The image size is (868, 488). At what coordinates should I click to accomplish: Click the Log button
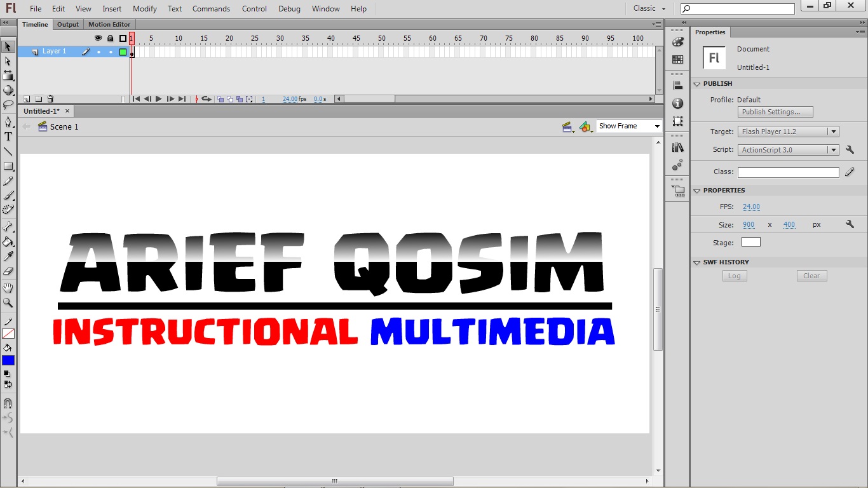[735, 276]
